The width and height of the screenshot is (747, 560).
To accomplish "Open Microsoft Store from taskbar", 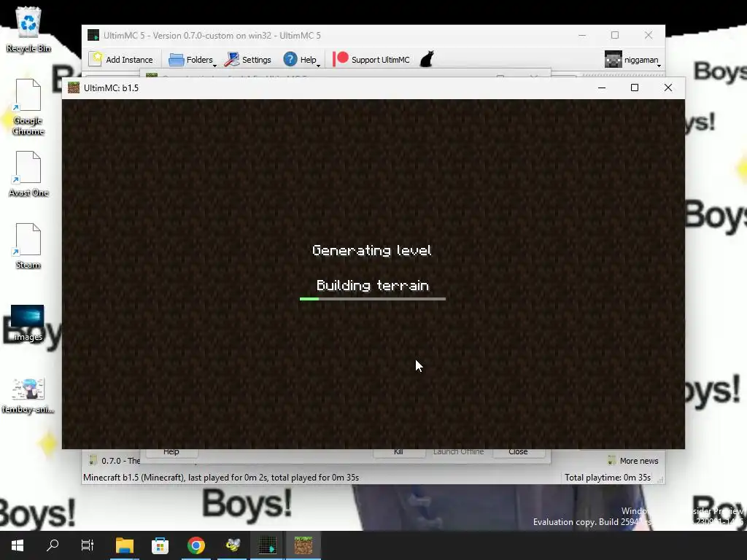I will tap(160, 545).
